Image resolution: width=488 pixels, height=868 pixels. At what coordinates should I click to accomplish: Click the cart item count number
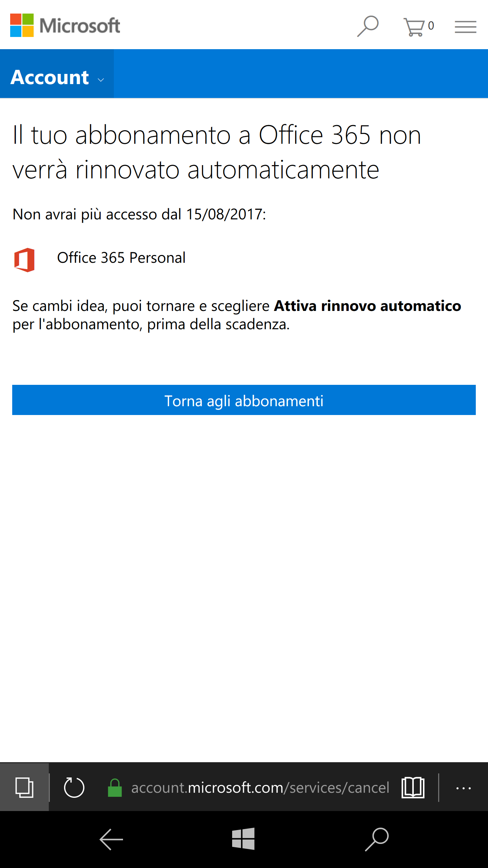[x=431, y=26]
